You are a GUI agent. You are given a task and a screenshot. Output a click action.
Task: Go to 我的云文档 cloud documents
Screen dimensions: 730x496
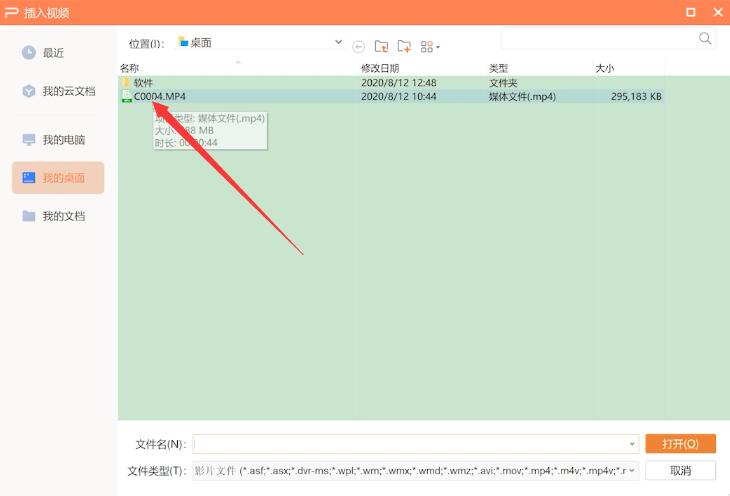point(58,91)
